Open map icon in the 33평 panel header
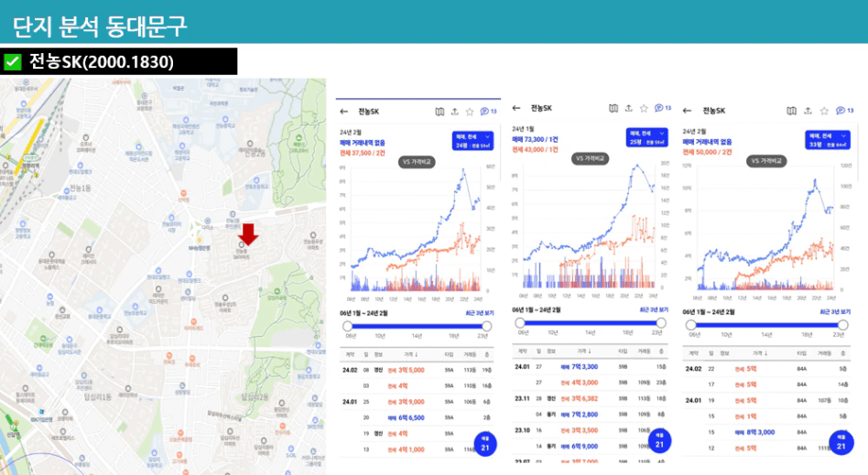 pos(792,112)
